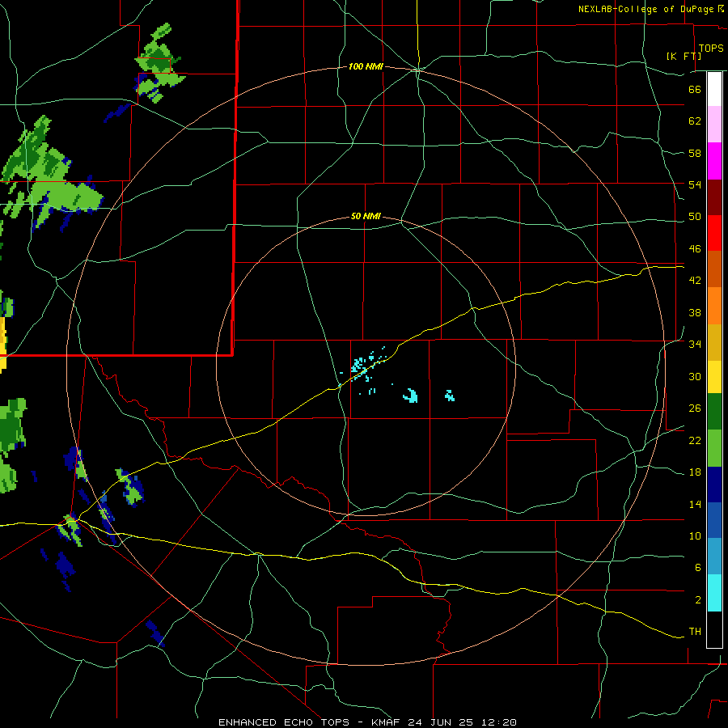Click the '[K FT]' units label
Viewport: 728px width, 728px height.
(x=684, y=56)
